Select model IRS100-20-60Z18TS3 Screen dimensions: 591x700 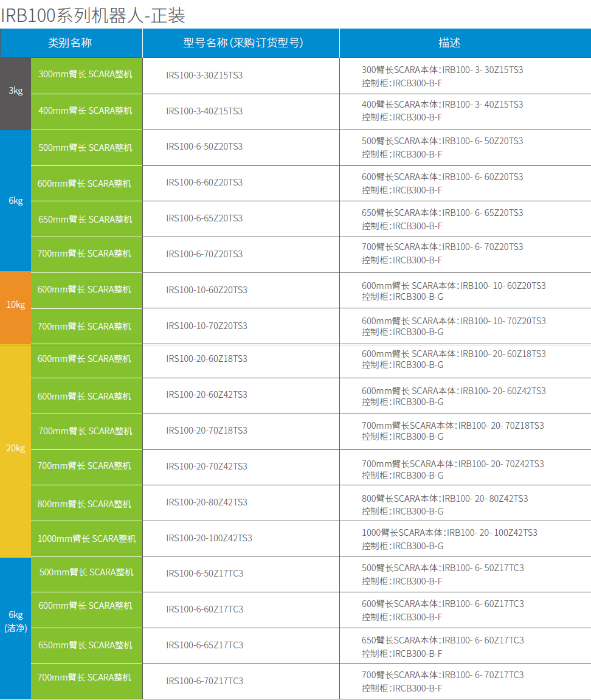tap(207, 359)
